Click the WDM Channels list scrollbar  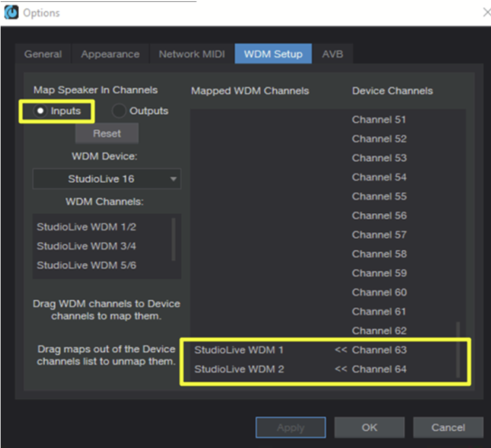point(174,240)
